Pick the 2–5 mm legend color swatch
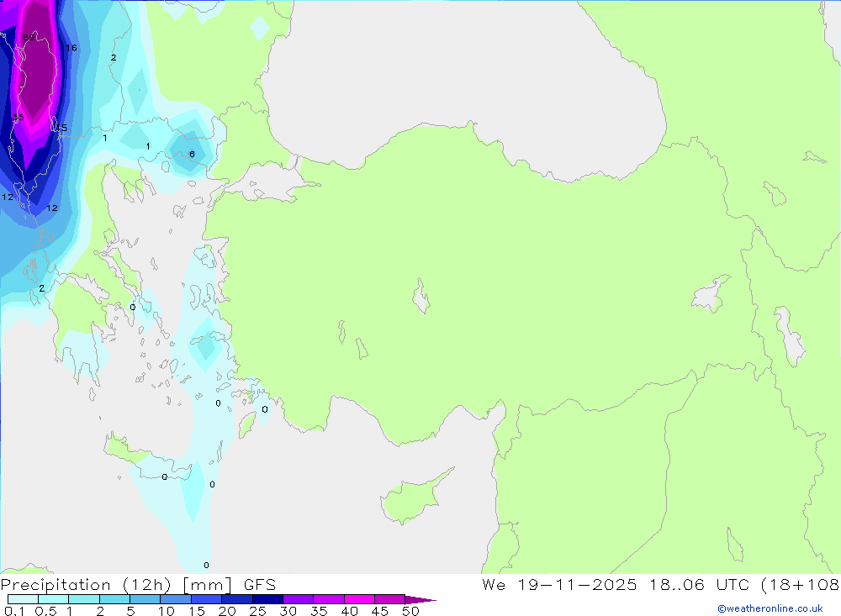The image size is (841, 616). click(x=114, y=599)
